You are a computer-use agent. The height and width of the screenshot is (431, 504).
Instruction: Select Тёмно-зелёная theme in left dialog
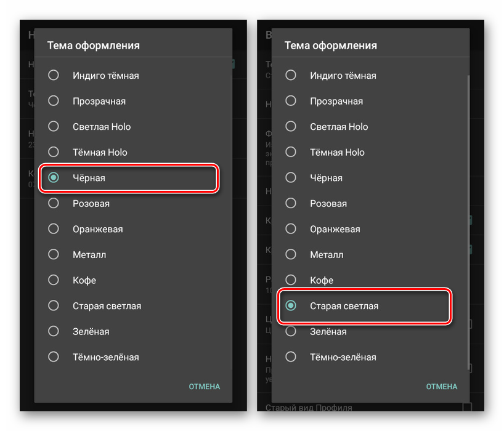click(54, 357)
